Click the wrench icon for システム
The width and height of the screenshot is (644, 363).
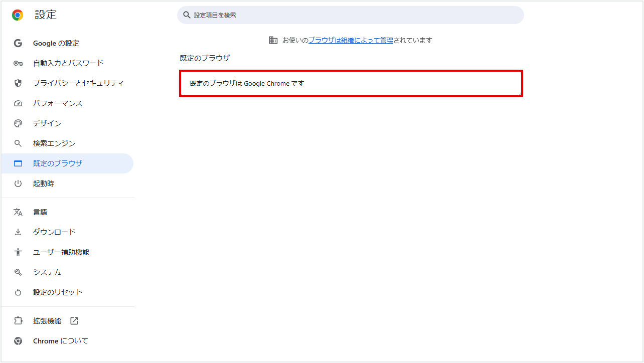tap(18, 272)
